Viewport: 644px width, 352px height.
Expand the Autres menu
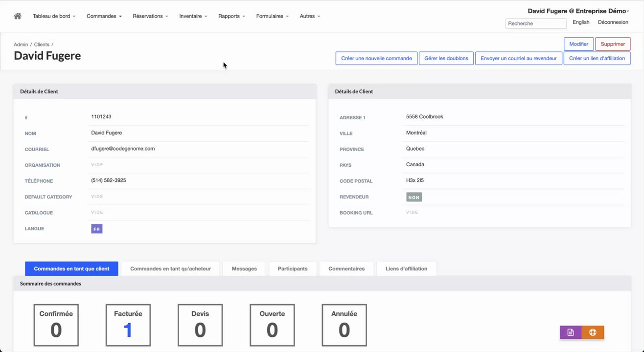click(x=310, y=16)
